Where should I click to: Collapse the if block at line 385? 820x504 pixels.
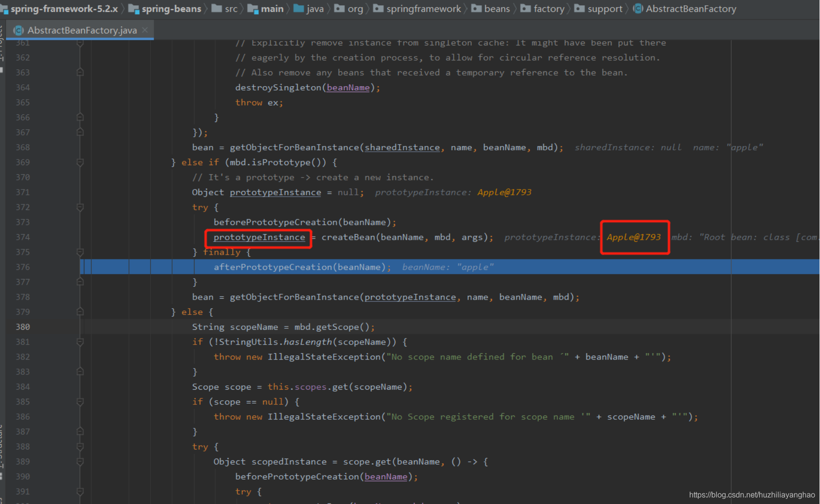(80, 402)
